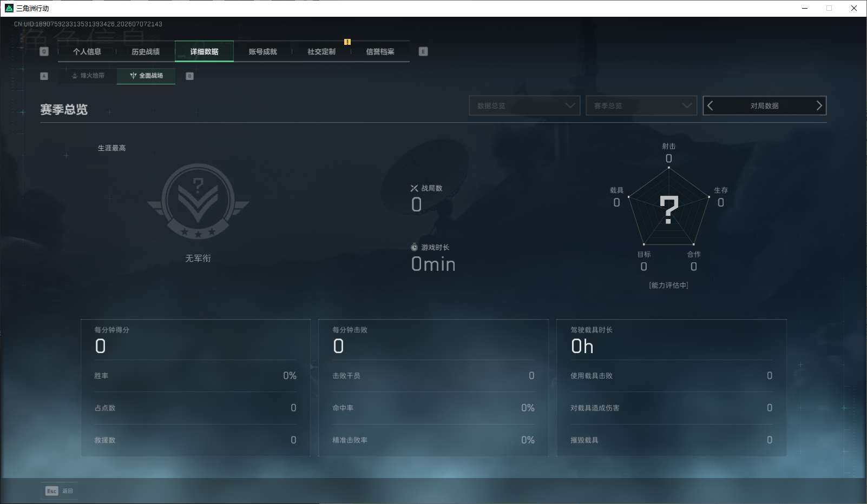
Task: Click the 载具 radar axis label
Action: [x=616, y=190]
